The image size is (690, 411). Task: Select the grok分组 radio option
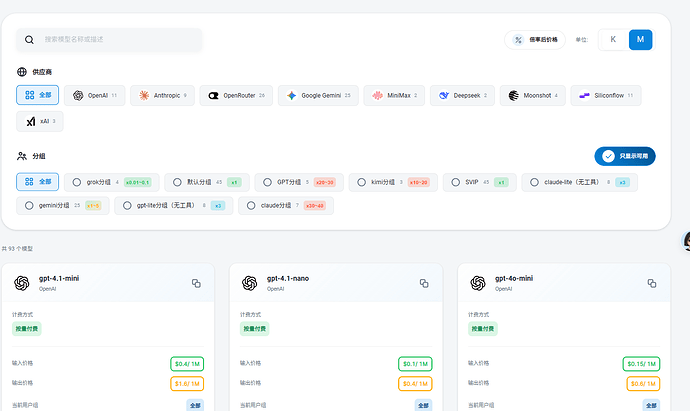pyautogui.click(x=77, y=182)
